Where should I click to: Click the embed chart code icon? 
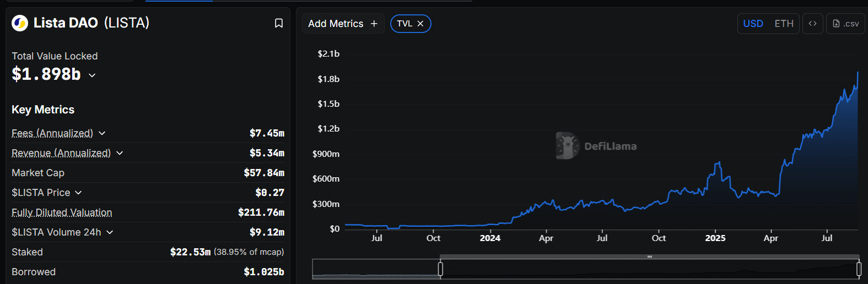pos(812,24)
